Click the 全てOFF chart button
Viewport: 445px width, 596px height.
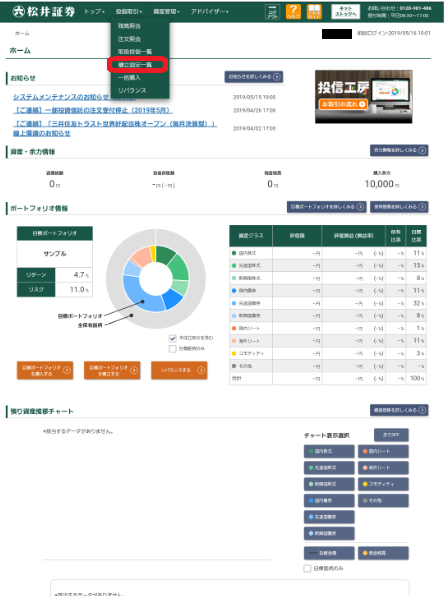[391, 435]
